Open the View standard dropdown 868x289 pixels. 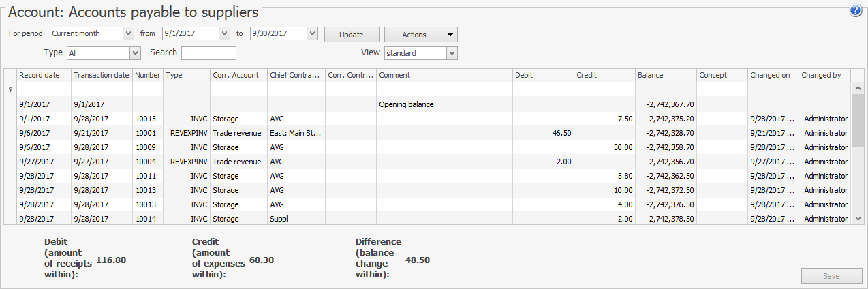click(452, 53)
